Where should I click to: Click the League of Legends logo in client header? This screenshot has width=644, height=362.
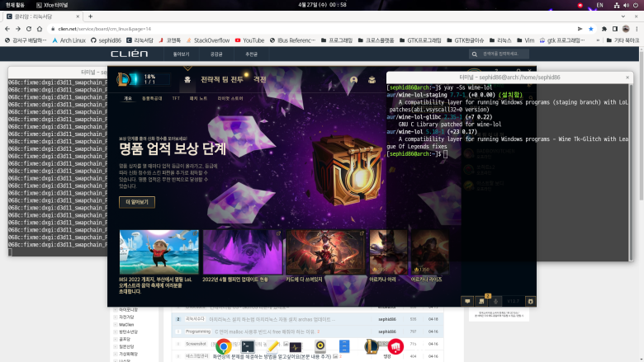(x=124, y=79)
